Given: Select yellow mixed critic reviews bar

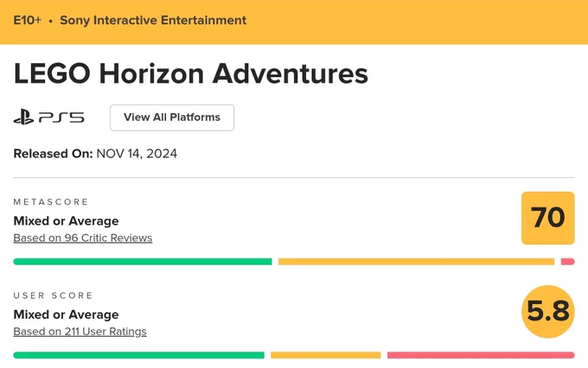Looking at the screenshot, I should [x=416, y=262].
